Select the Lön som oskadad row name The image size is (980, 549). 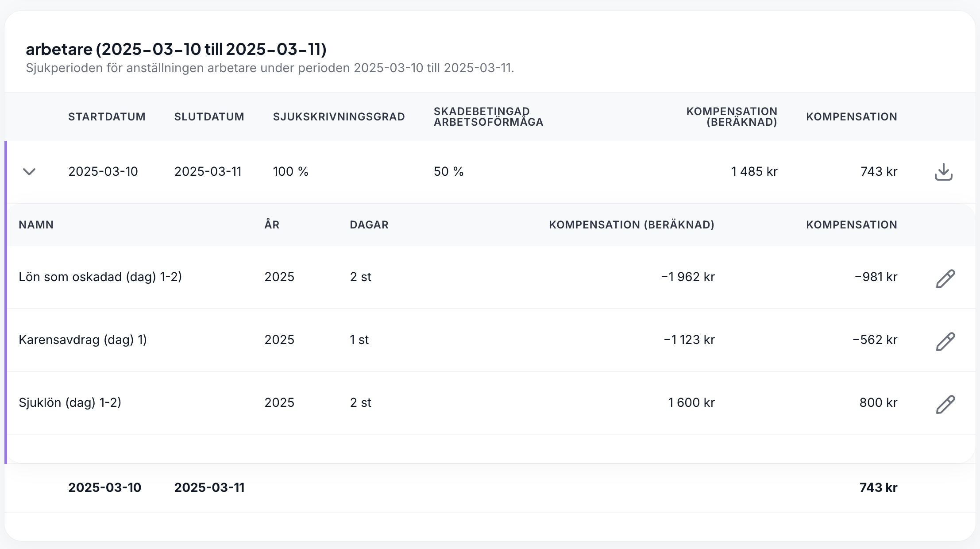[x=100, y=277]
